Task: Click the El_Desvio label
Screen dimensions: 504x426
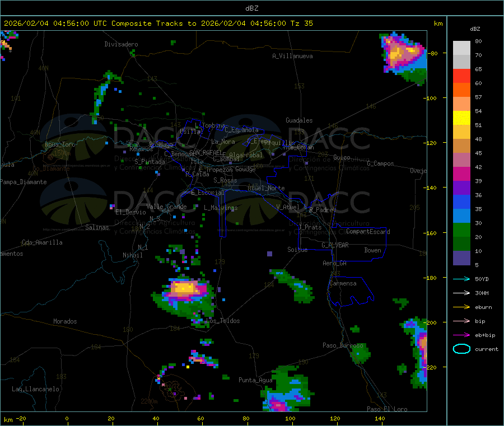Action: pyautogui.click(x=130, y=212)
